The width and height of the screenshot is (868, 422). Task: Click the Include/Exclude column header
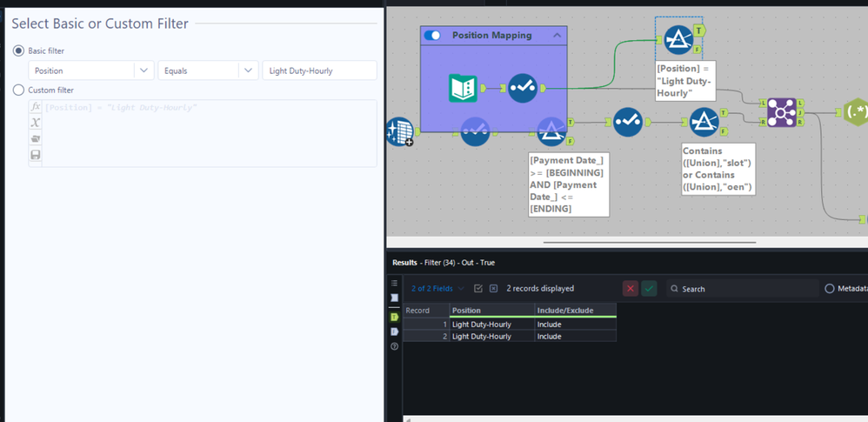coord(576,310)
